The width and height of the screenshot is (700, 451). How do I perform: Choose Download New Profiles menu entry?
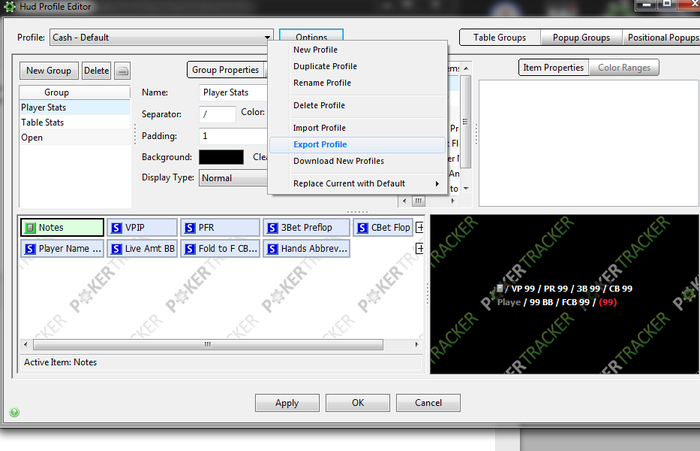tap(358, 161)
